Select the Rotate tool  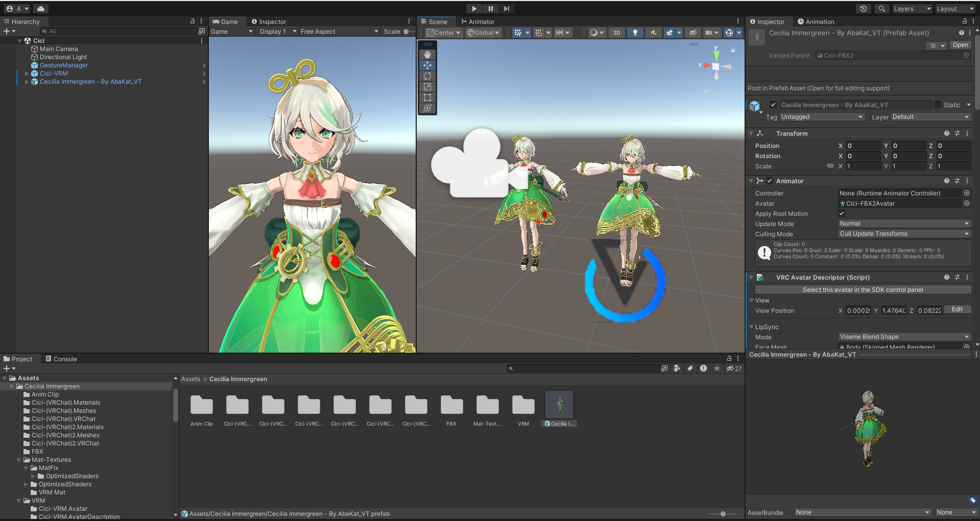[427, 76]
